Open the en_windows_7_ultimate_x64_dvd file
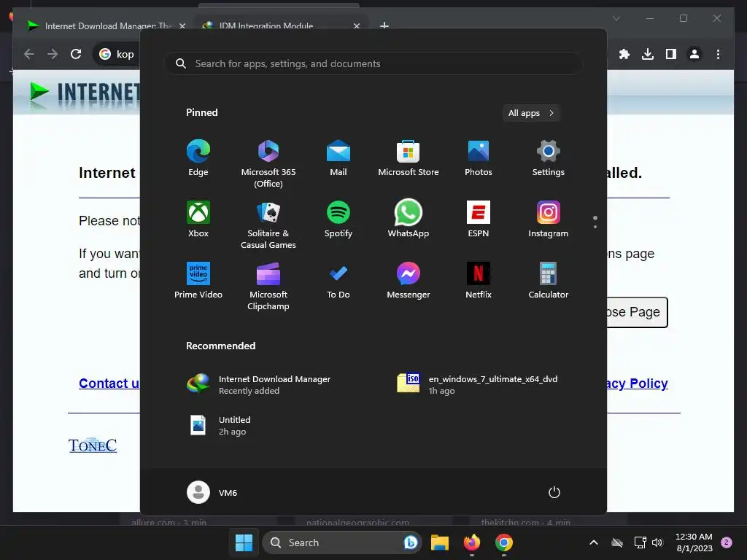747x560 pixels. pos(478,384)
